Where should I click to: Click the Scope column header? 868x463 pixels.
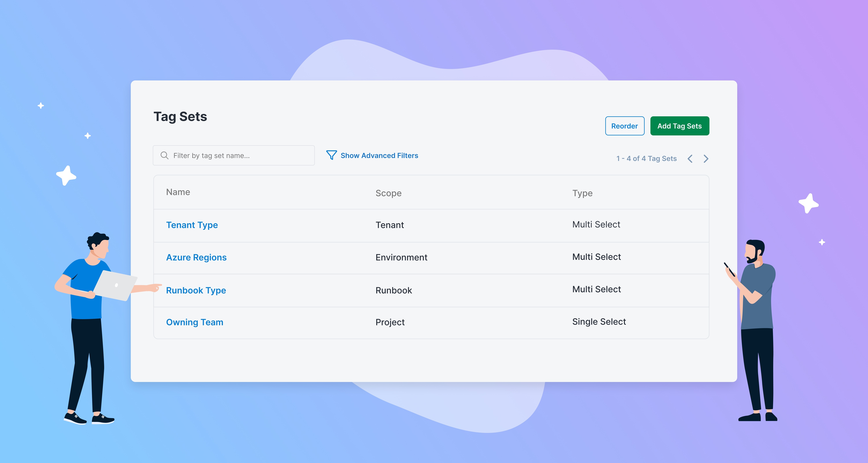(x=389, y=193)
